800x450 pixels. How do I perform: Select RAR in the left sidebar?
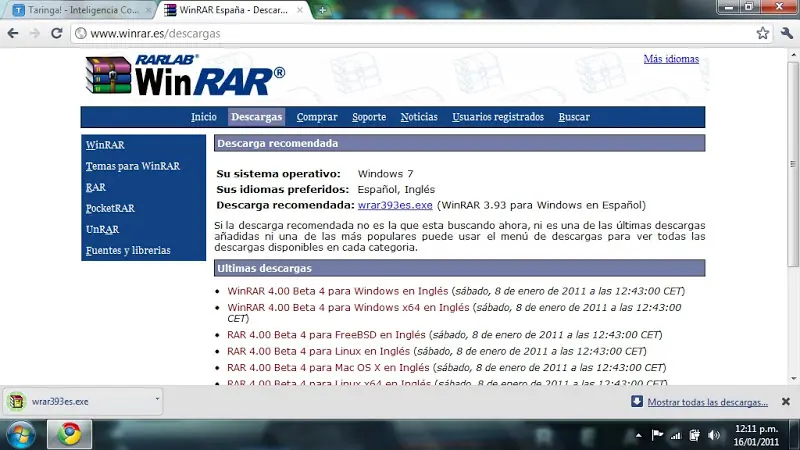tap(96, 187)
